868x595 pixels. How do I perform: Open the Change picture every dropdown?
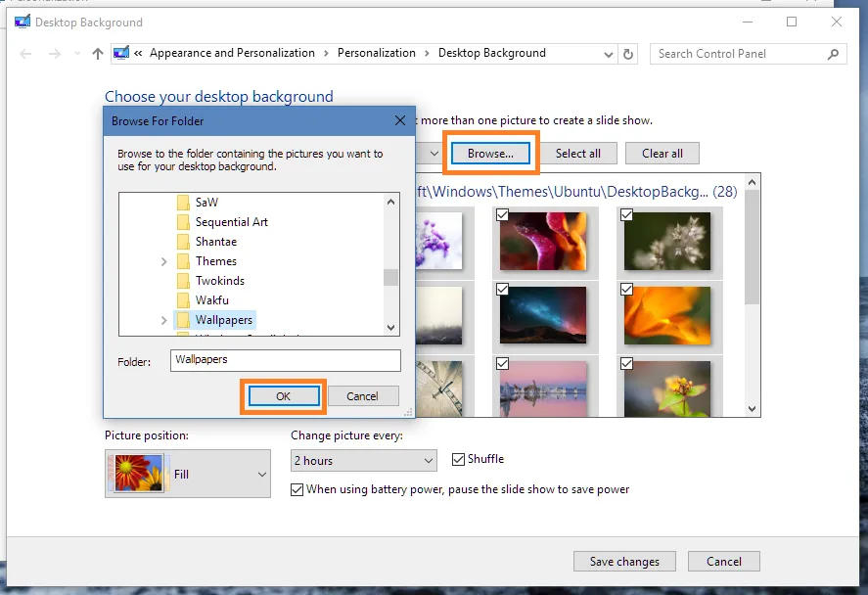point(364,461)
